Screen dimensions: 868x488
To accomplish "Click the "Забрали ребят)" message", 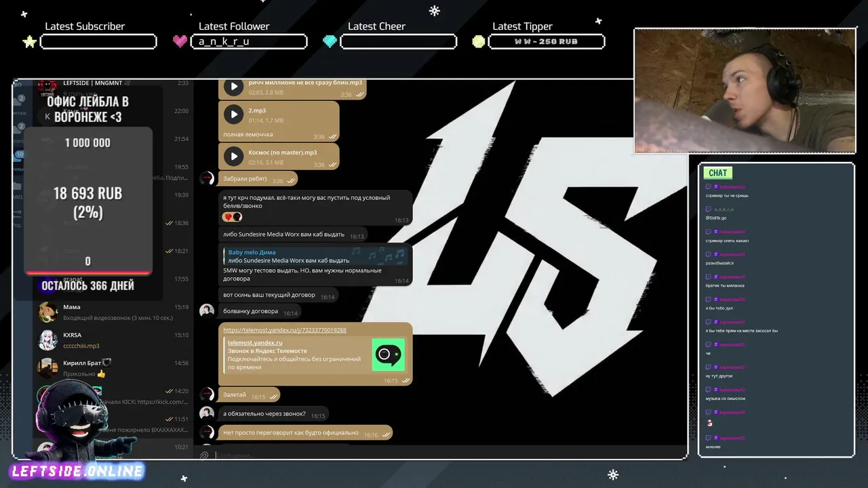I will [258, 179].
